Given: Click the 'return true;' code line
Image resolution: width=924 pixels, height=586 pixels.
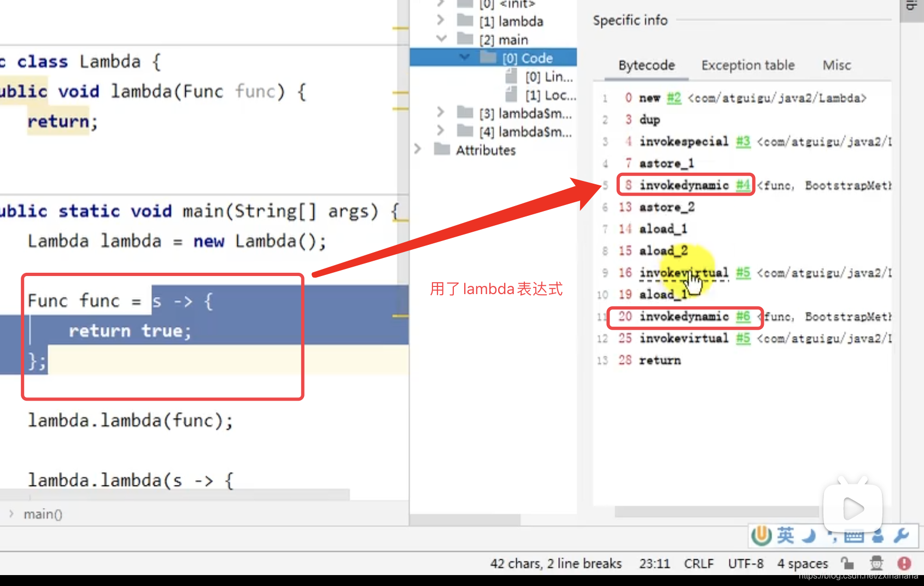Looking at the screenshot, I should [x=130, y=331].
